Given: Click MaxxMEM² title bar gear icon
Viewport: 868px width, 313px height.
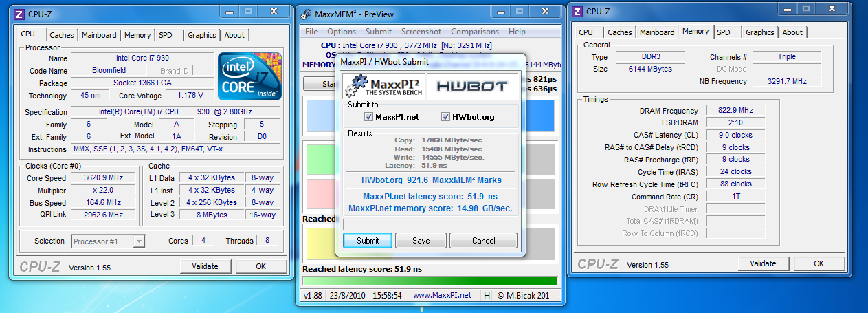Looking at the screenshot, I should pos(307,14).
